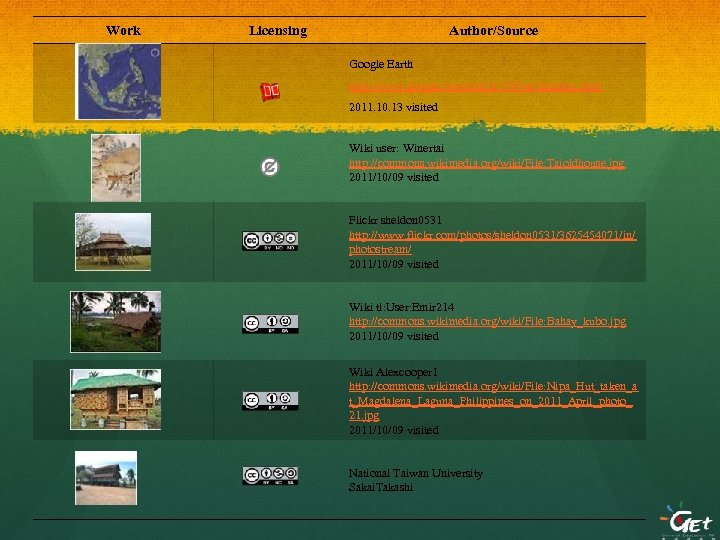The image size is (720, 540).
Task: Click the Sakai Takashi text
Action: click(381, 487)
